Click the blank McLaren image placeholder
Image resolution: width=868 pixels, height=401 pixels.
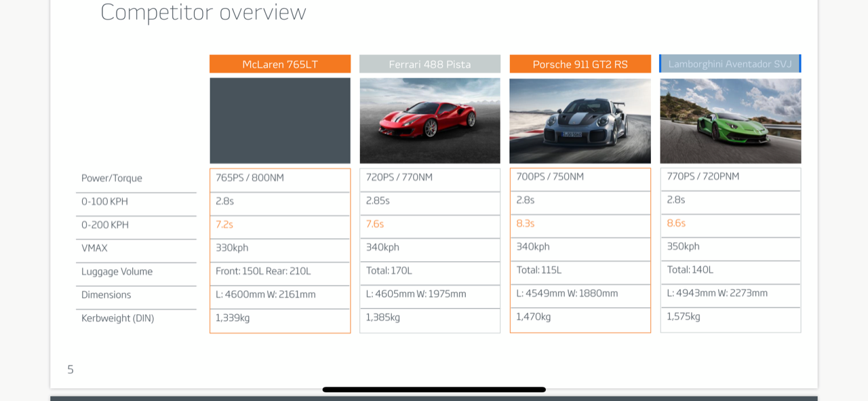coord(280,121)
